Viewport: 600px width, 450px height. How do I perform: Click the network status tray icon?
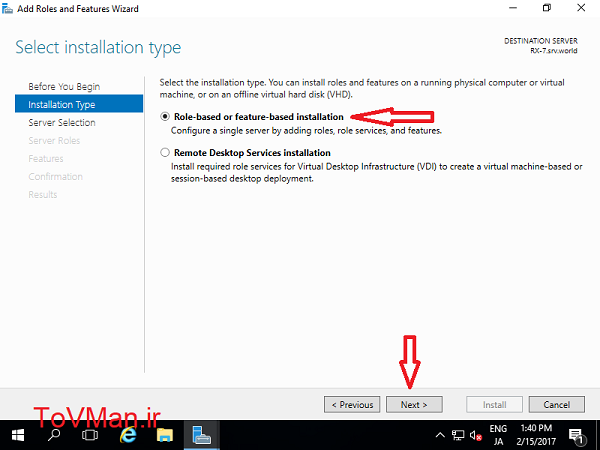(457, 436)
